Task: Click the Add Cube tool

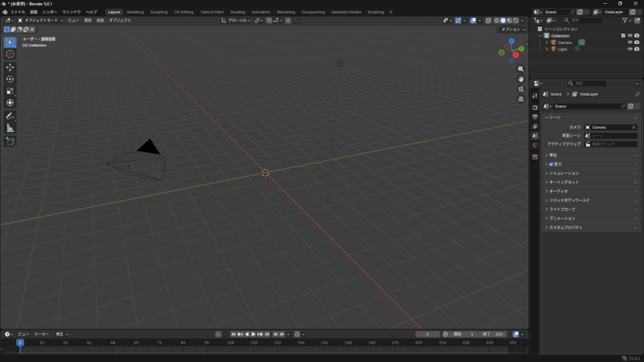Action: pos(10,141)
